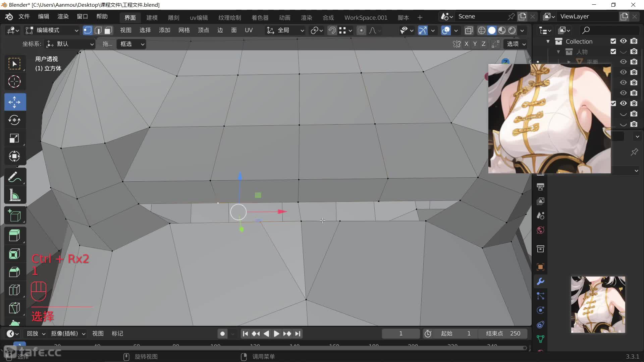Viewport: 644px width, 362px height.
Task: Select the Rotate tool
Action: tap(14, 120)
